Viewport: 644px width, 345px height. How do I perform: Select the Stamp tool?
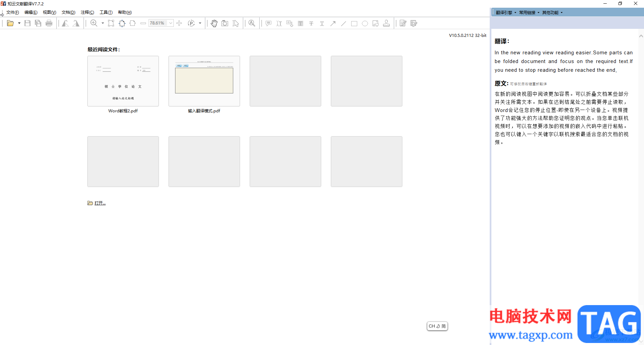pos(386,23)
